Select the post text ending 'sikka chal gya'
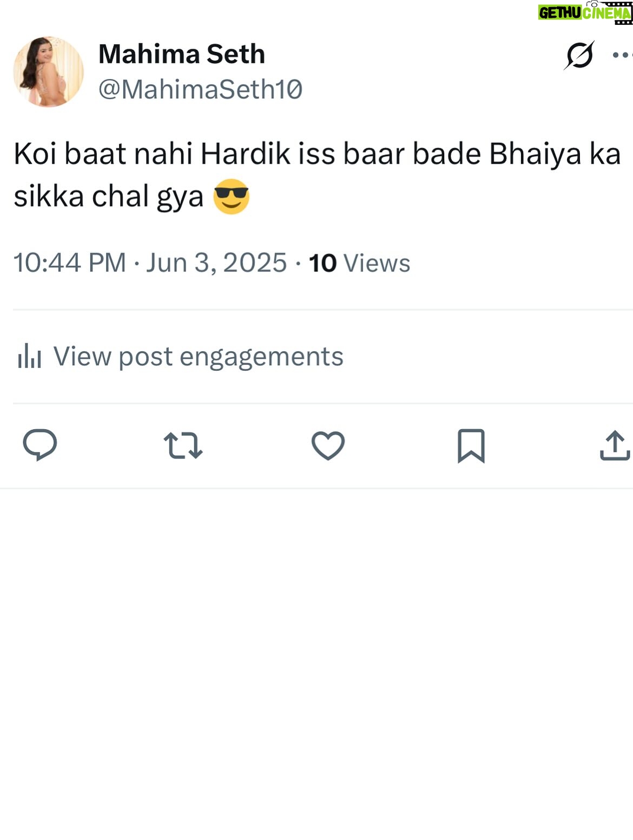 tap(316, 174)
